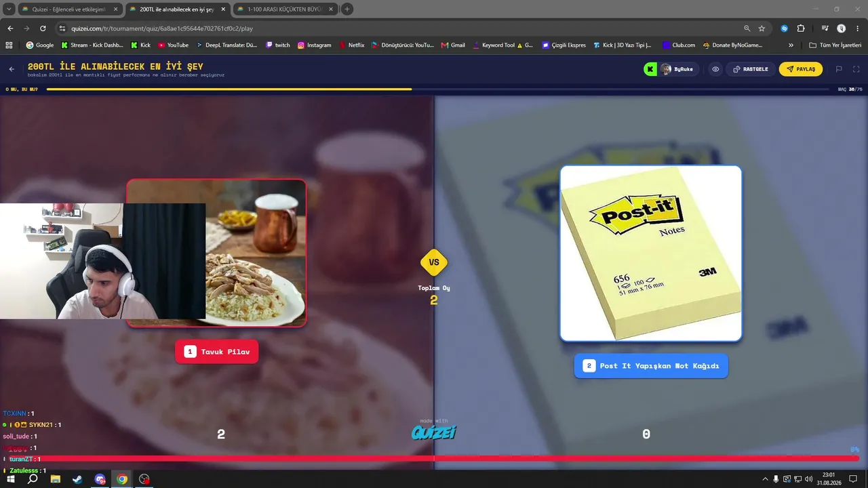This screenshot has height=488, width=868.
Task: Open Google Chrome from the taskbar
Action: [122, 479]
